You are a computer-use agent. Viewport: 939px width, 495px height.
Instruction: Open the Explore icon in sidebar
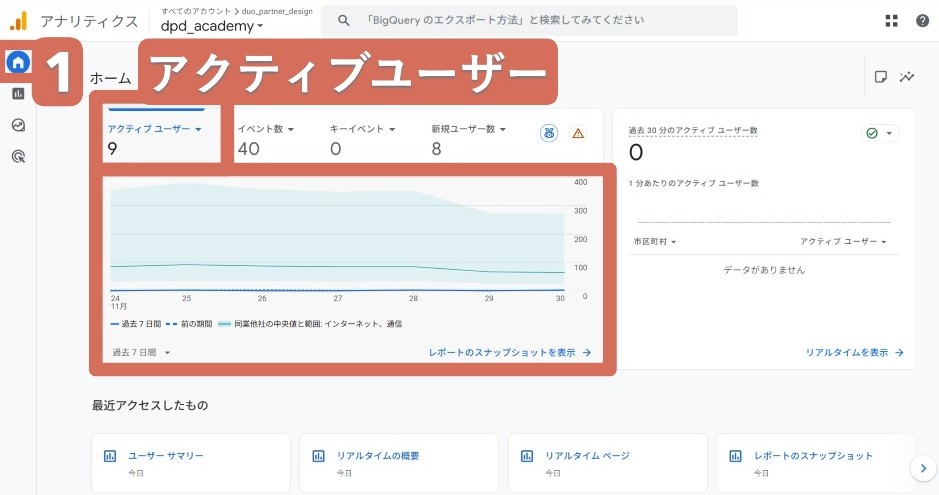coord(18,125)
